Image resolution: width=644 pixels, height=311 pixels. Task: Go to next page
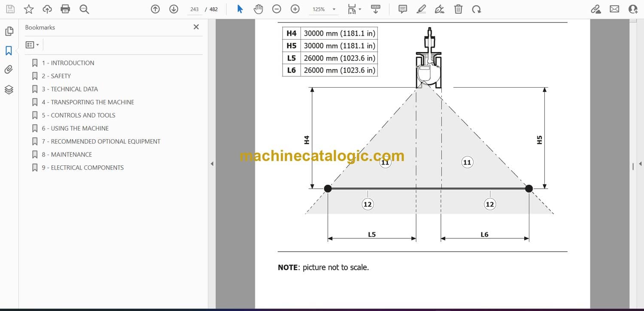tap(173, 9)
